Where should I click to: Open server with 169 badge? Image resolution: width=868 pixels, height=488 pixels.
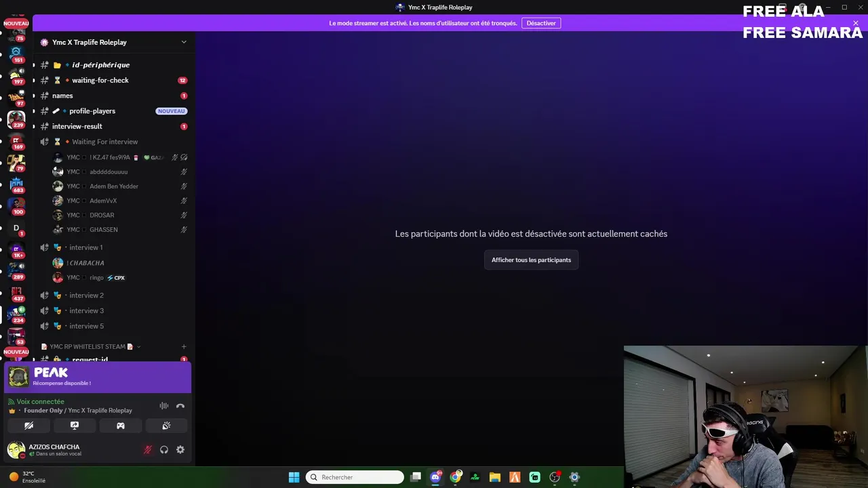pos(16,141)
